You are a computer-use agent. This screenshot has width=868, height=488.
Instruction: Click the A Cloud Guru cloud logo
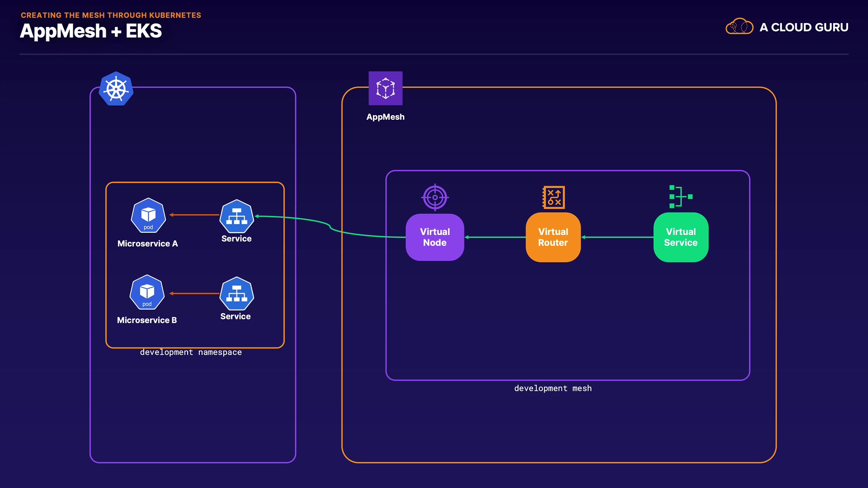pyautogui.click(x=739, y=27)
